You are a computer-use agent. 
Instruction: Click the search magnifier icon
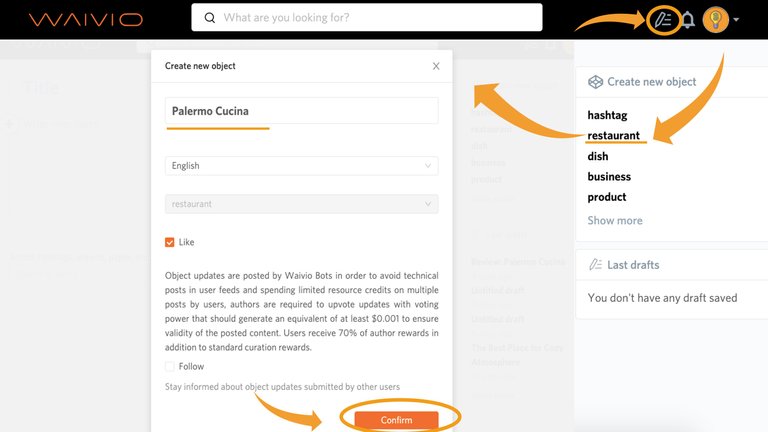pos(210,18)
